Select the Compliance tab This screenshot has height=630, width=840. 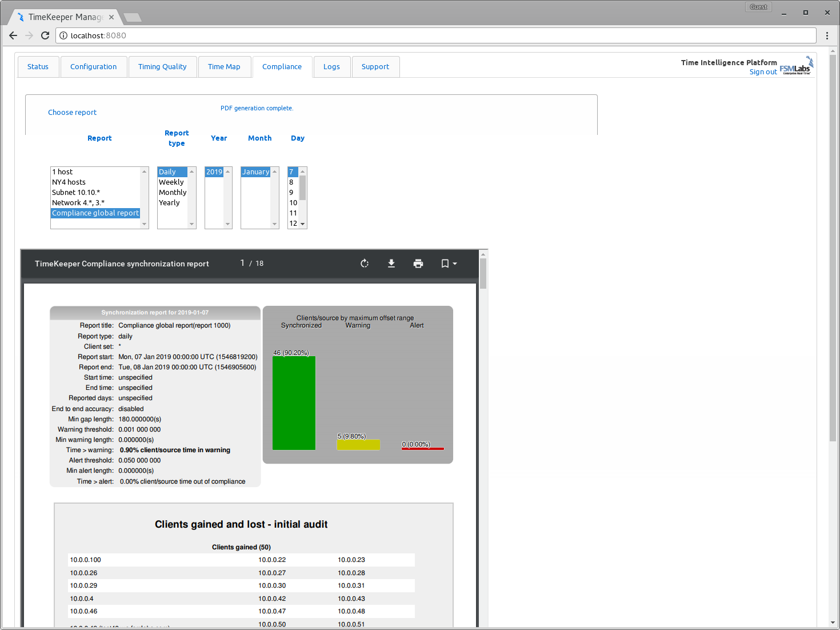click(x=282, y=67)
